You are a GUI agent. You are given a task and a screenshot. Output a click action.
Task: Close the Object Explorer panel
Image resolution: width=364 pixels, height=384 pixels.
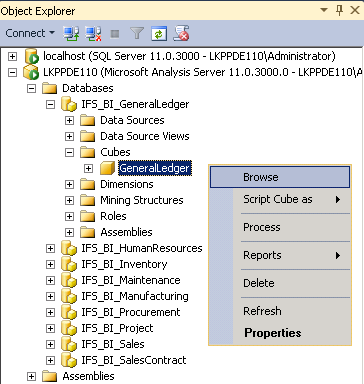coord(355,10)
